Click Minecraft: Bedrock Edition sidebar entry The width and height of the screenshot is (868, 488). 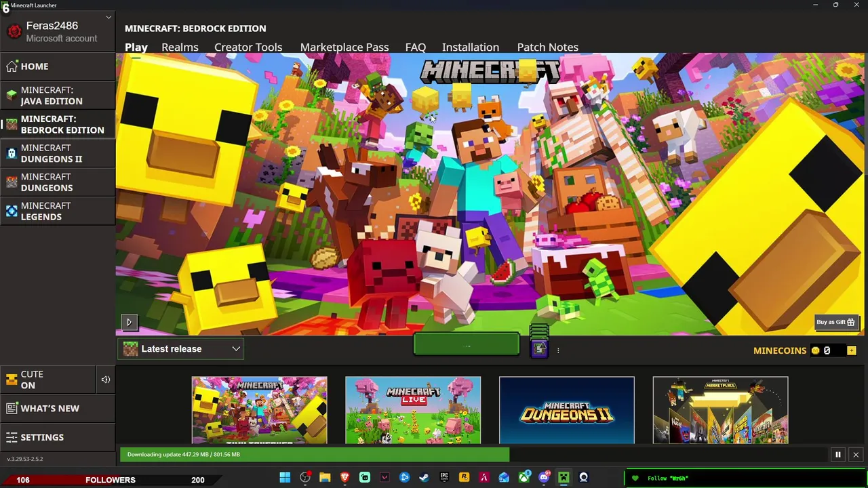58,125
